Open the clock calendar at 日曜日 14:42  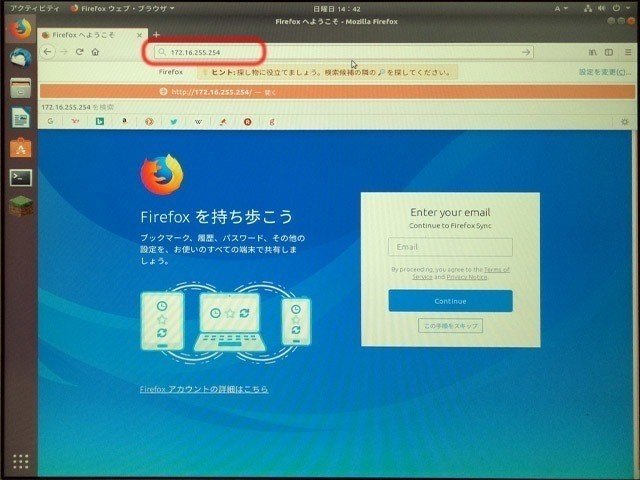click(337, 9)
